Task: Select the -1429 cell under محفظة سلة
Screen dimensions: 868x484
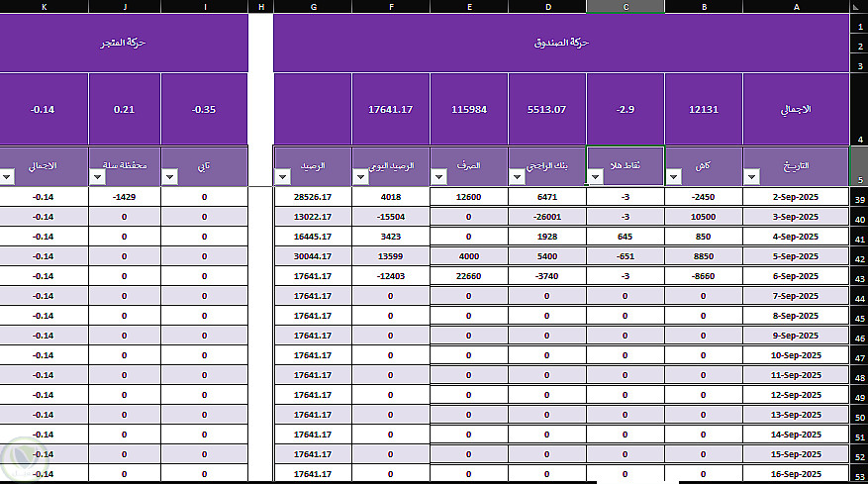Action: [125, 197]
